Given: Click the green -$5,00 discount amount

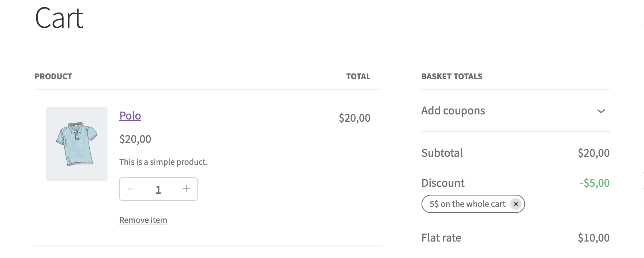Looking at the screenshot, I should [595, 183].
